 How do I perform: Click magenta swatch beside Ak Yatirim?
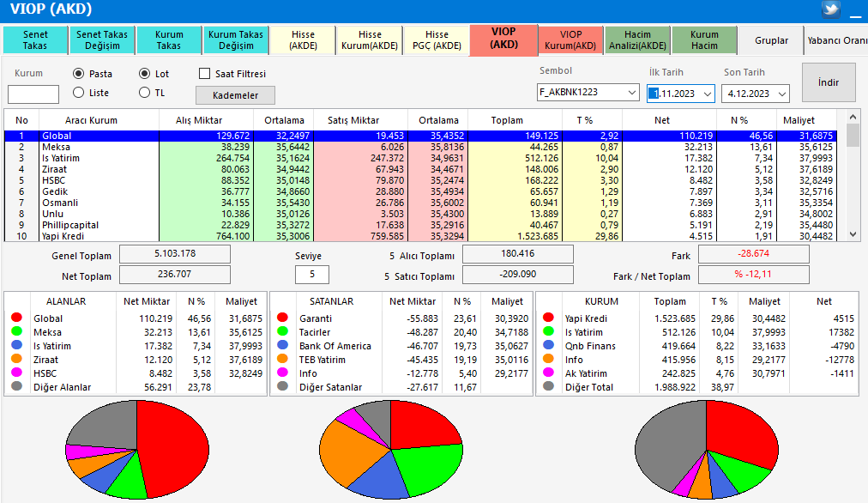548,373
